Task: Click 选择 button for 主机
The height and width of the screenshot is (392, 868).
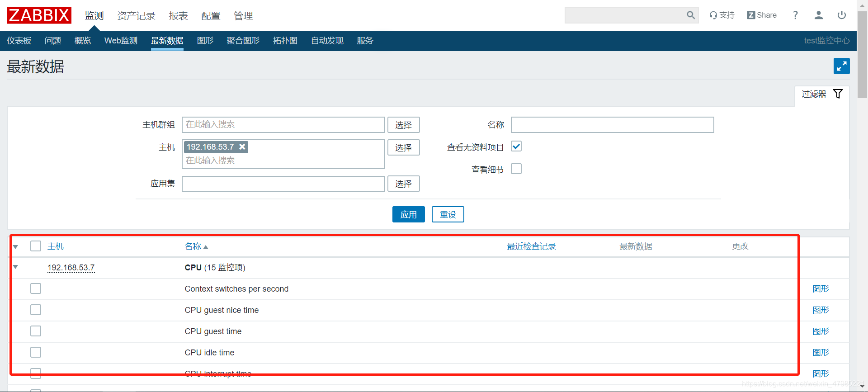Action: click(403, 147)
